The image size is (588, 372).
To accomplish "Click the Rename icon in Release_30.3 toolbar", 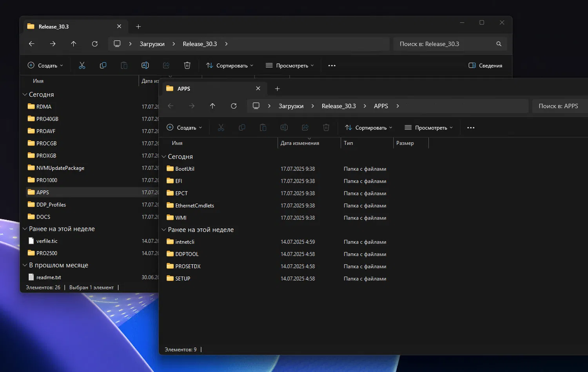I will [145, 65].
